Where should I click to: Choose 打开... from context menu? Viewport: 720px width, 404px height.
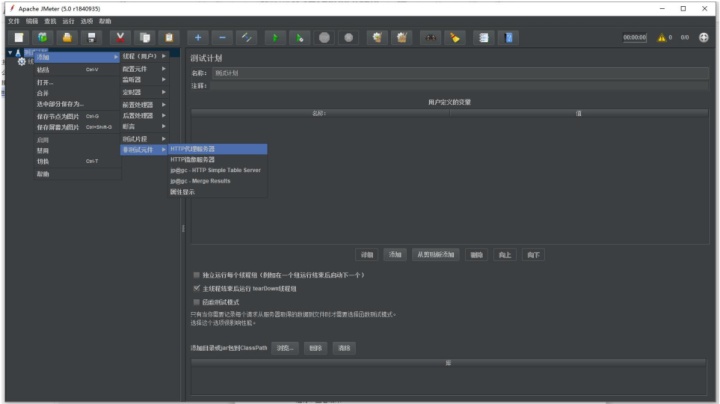pyautogui.click(x=77, y=83)
